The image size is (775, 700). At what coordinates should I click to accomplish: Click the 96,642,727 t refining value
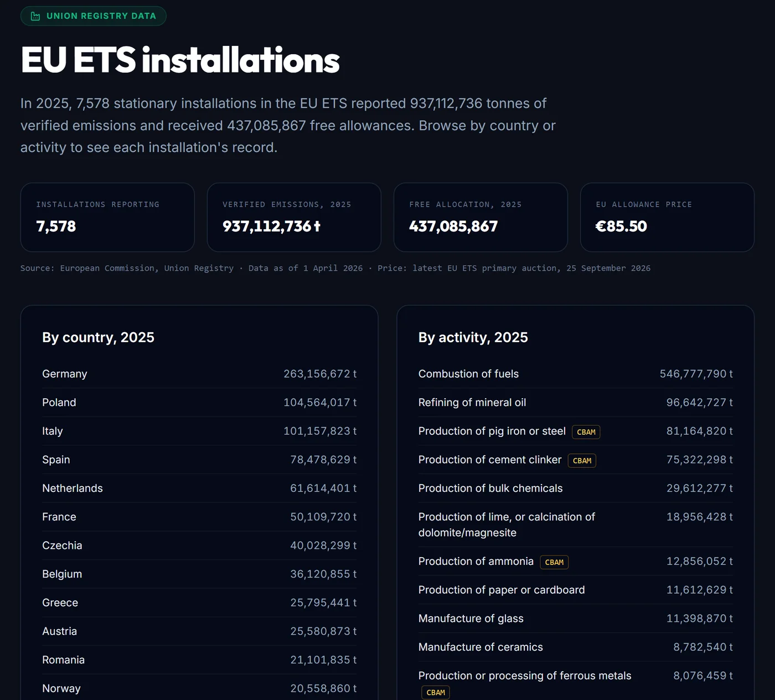700,403
